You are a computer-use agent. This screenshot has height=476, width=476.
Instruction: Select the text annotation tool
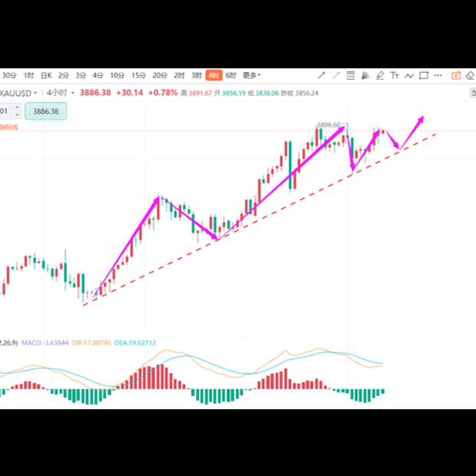395,75
